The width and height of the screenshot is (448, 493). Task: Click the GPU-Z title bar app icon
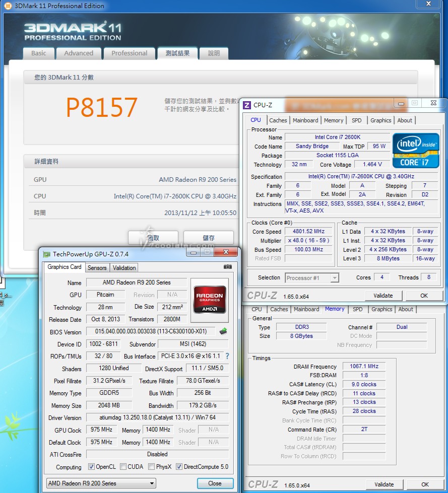[x=46, y=254]
